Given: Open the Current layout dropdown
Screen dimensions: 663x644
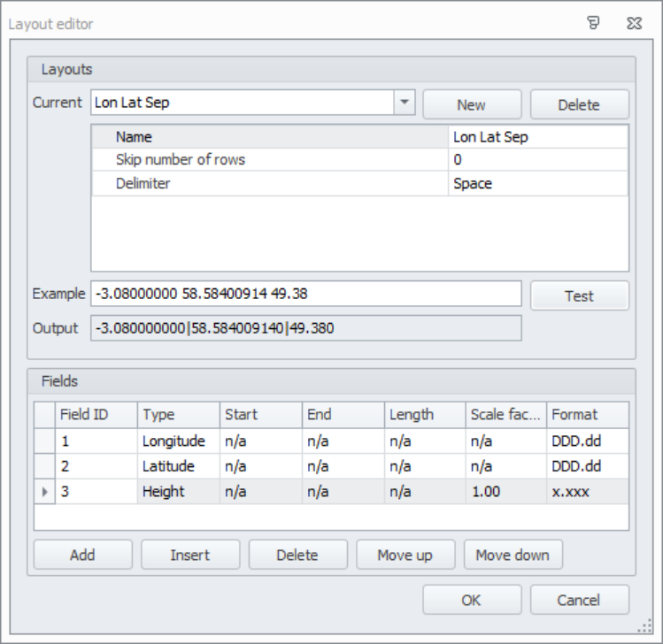Looking at the screenshot, I should [404, 103].
